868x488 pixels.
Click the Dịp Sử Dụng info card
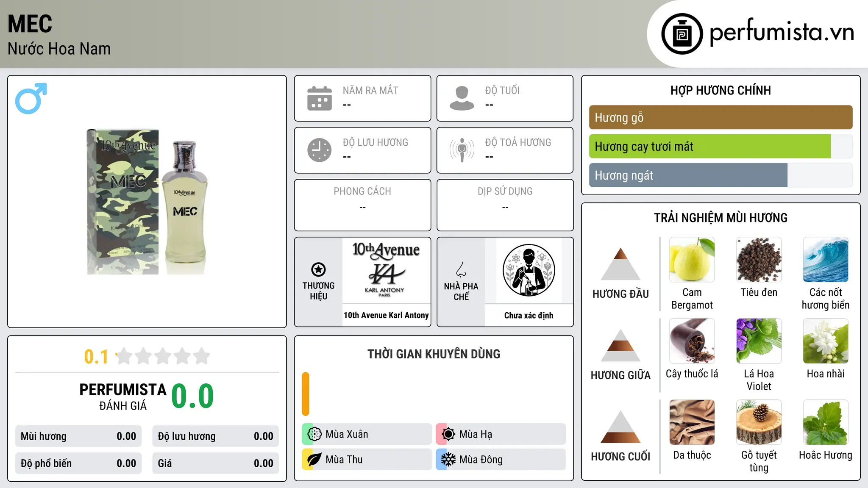click(x=505, y=205)
